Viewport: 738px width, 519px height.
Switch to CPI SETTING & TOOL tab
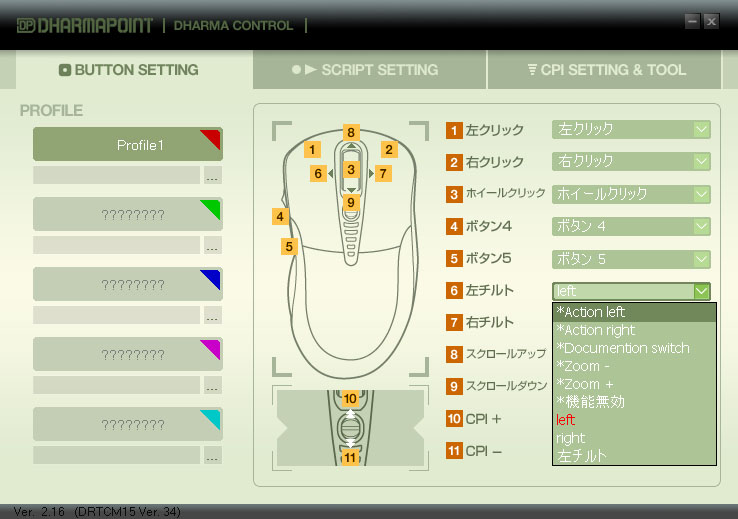[605, 70]
